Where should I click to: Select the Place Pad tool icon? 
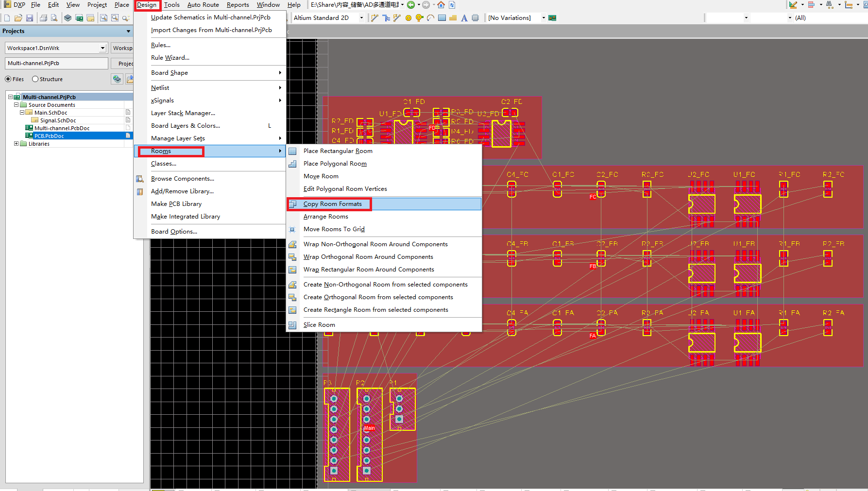[408, 18]
